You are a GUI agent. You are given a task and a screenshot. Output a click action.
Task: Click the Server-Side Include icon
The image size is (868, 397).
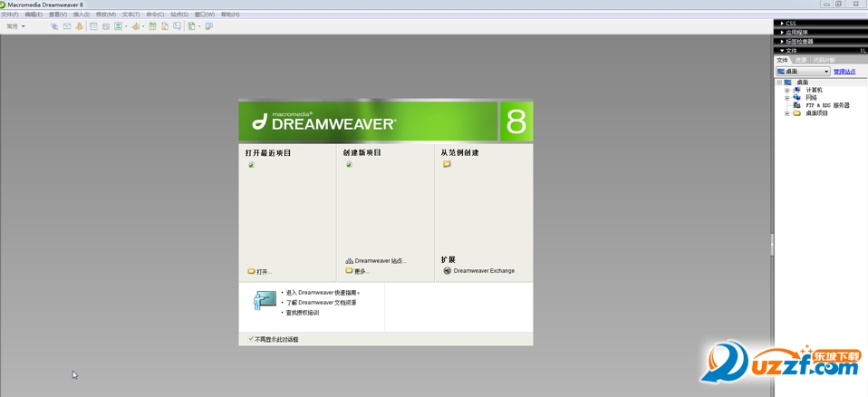click(x=164, y=26)
